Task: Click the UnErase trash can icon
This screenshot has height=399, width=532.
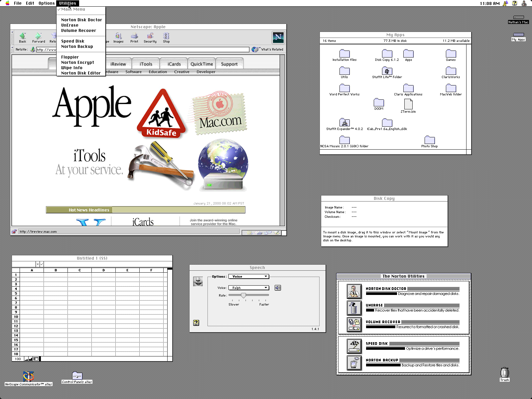Action: (354, 308)
